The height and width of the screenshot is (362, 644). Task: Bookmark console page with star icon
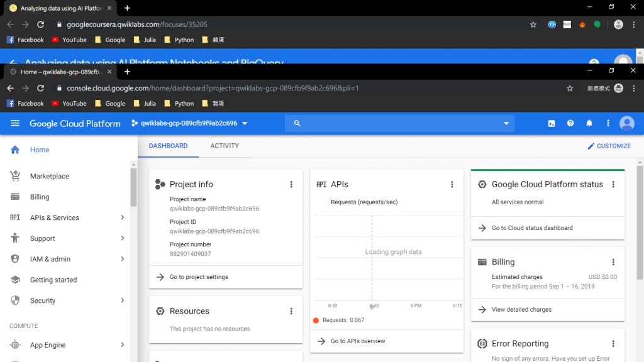(570, 88)
